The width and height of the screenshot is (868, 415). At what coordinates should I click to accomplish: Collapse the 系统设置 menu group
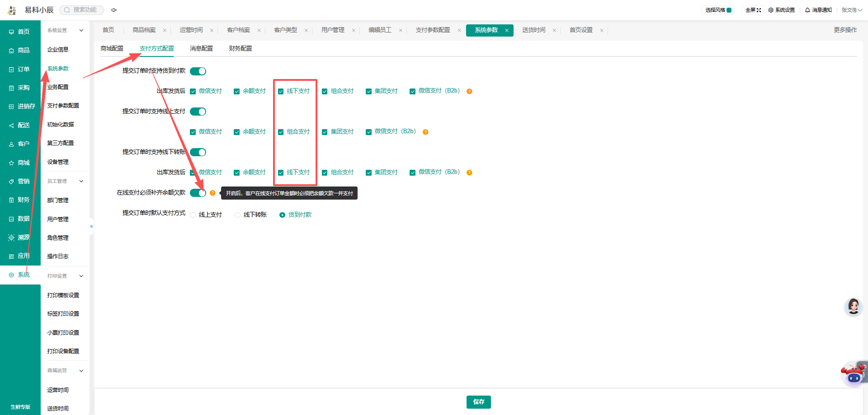click(81, 31)
